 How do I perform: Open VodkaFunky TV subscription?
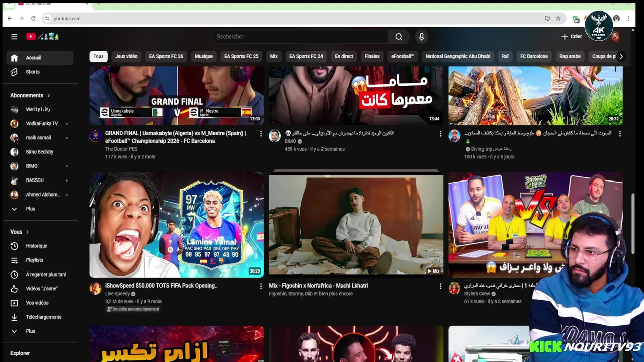click(40, 123)
